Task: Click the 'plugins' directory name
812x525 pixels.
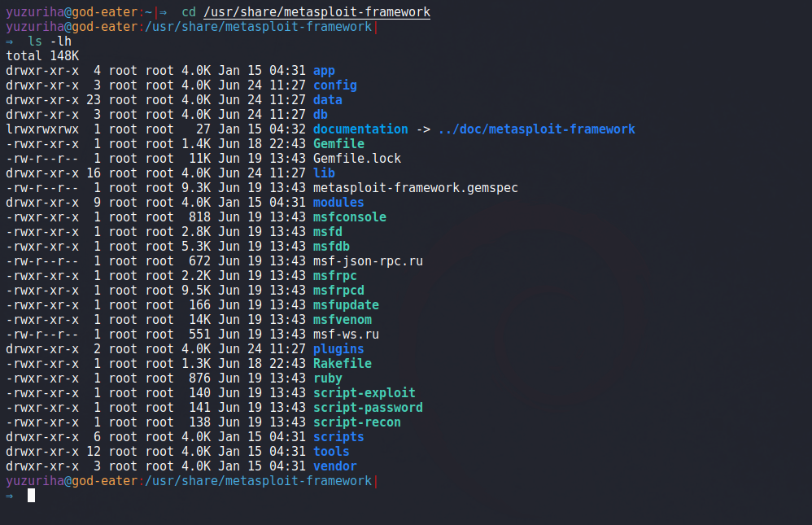Action: click(338, 349)
